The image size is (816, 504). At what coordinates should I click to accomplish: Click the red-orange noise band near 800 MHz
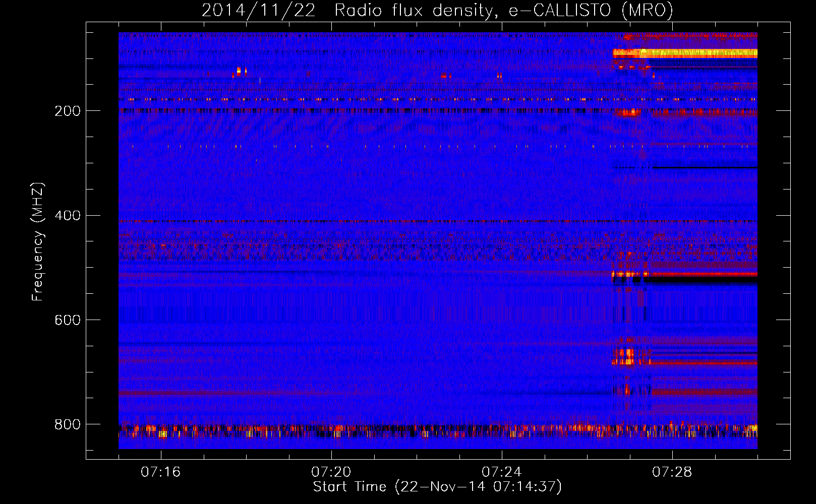438,431
